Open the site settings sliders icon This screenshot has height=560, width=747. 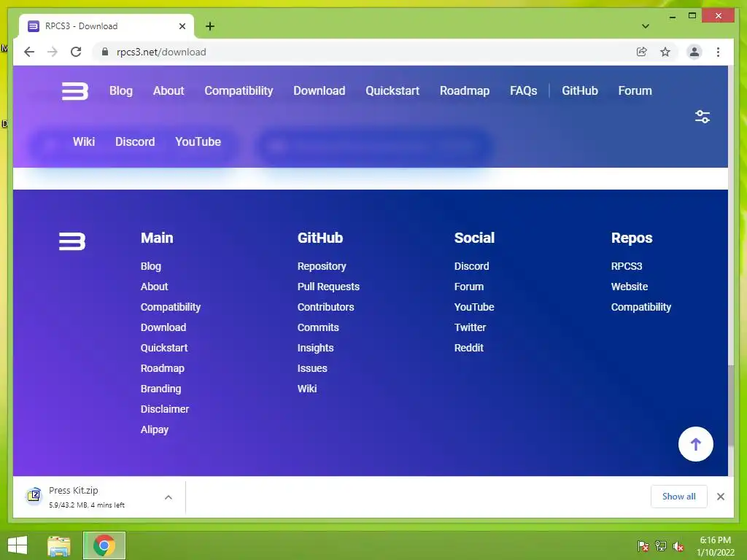703,117
